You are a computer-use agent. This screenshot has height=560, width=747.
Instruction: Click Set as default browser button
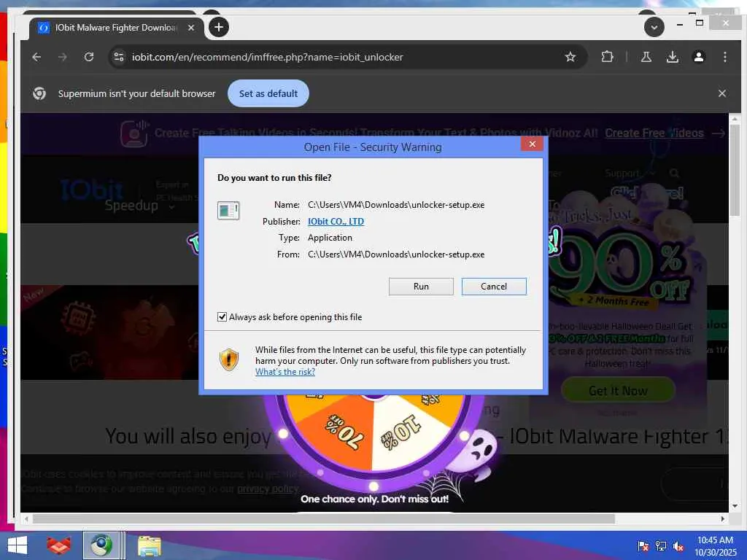click(x=268, y=93)
